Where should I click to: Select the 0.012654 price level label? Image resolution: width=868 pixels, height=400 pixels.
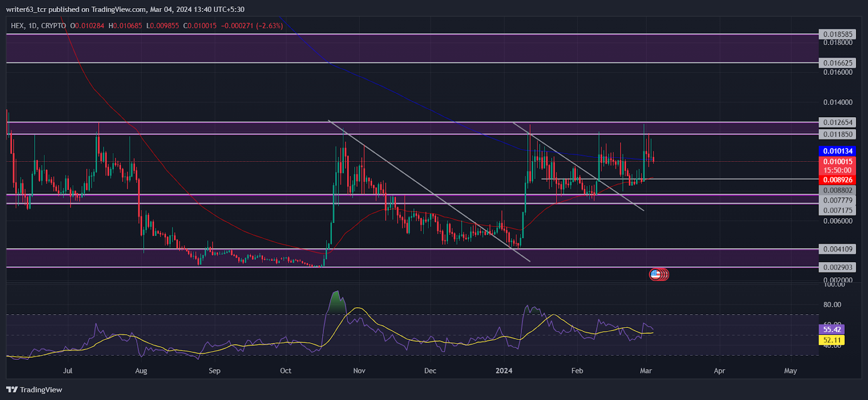tap(838, 123)
